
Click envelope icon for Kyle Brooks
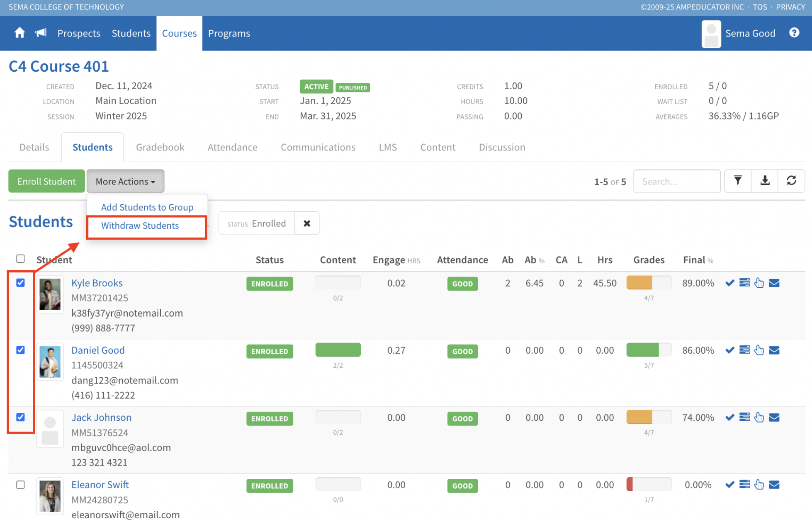774,283
